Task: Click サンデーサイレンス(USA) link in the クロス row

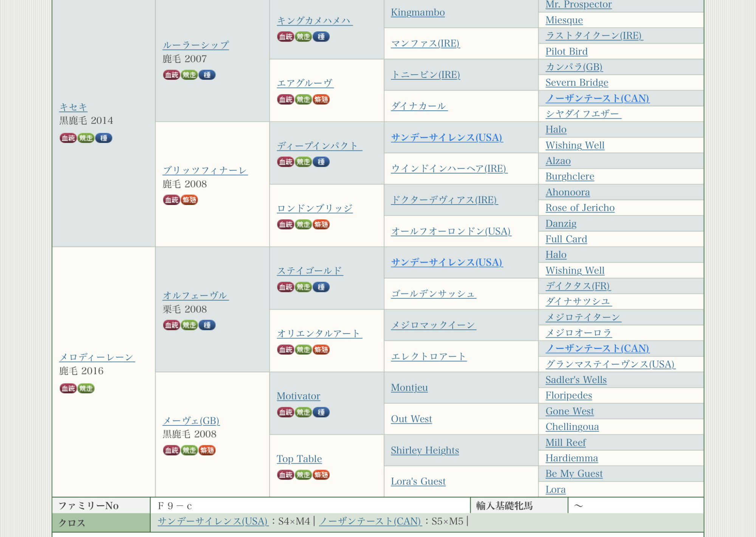Action: (213, 521)
